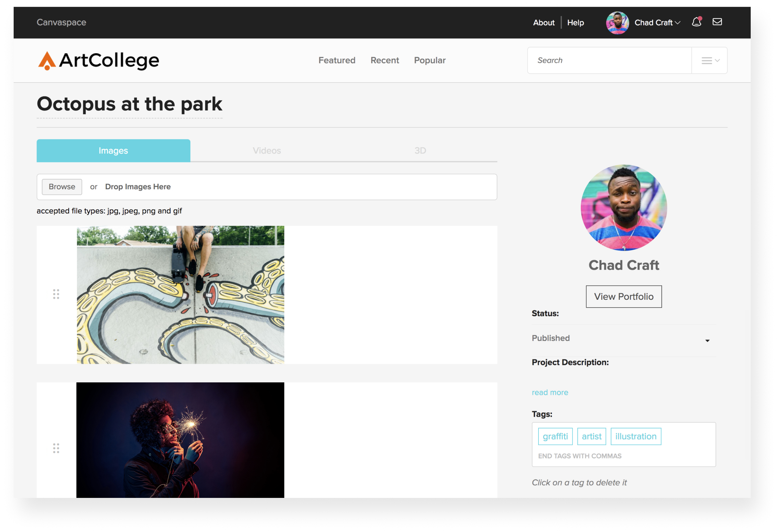Delete the artist tag
Viewport: 778px width, 532px height.
[591, 437]
